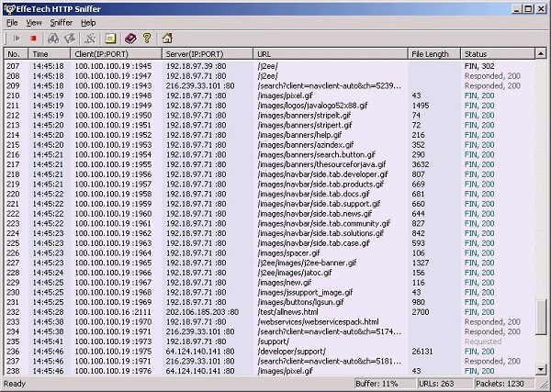Click the Home page house icon
The image size is (551, 392).
(166, 39)
